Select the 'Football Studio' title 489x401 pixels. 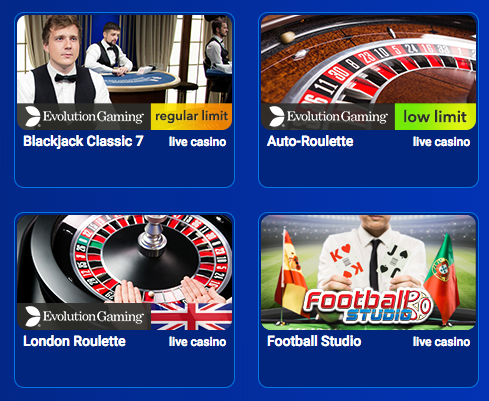coord(314,341)
